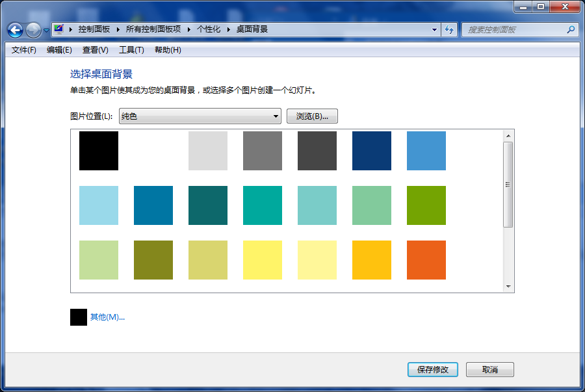This screenshot has height=392, width=585.
Task: Select the black color swatch
Action: pos(99,151)
